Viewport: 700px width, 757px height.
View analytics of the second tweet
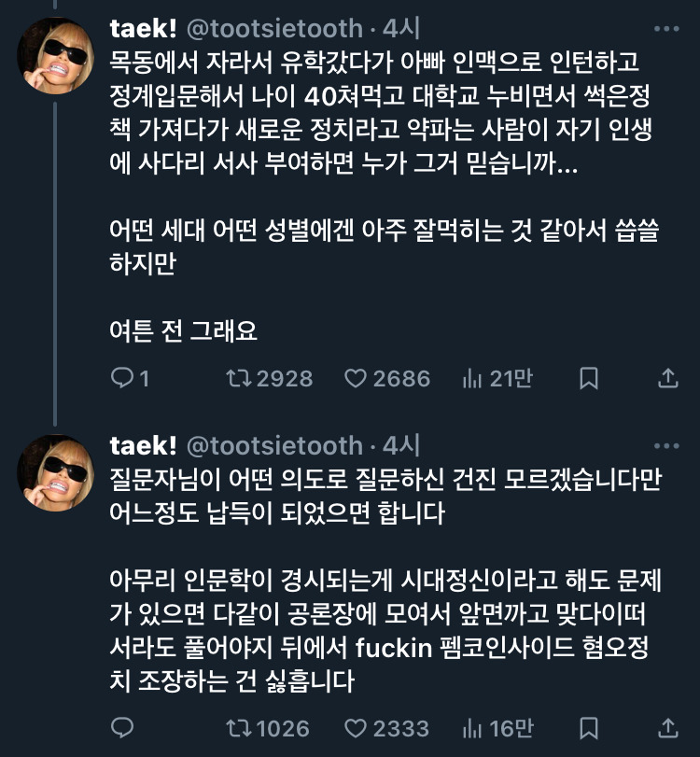(472, 727)
